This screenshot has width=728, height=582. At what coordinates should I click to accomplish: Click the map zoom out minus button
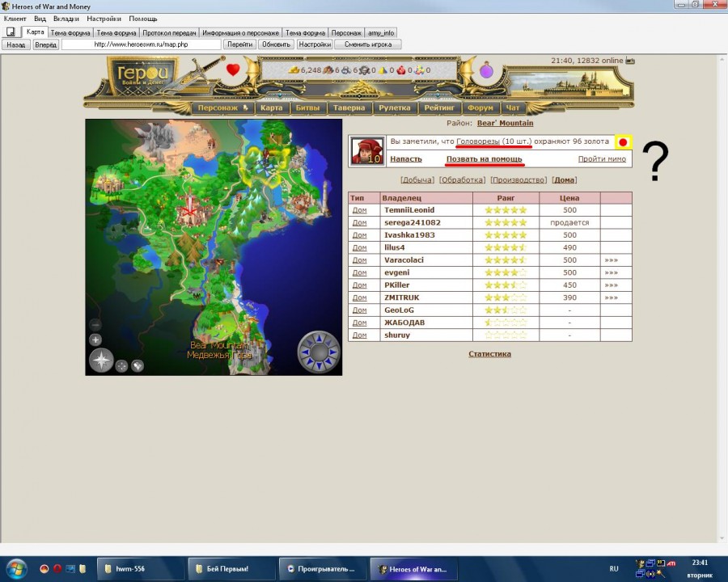pos(95,325)
